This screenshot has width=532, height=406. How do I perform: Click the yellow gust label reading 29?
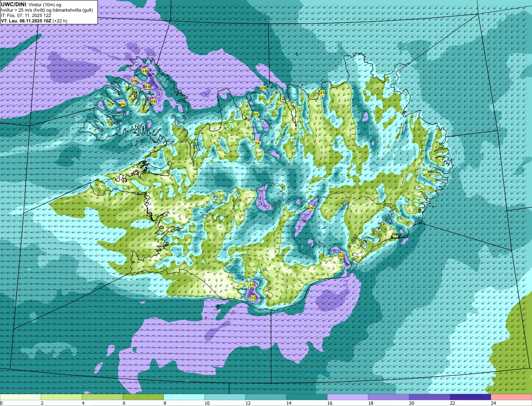click(147, 87)
